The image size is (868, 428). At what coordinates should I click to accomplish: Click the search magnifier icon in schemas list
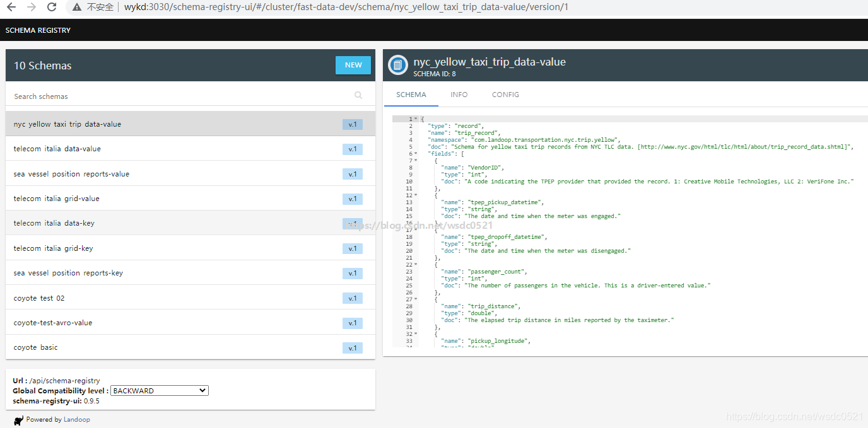point(358,96)
